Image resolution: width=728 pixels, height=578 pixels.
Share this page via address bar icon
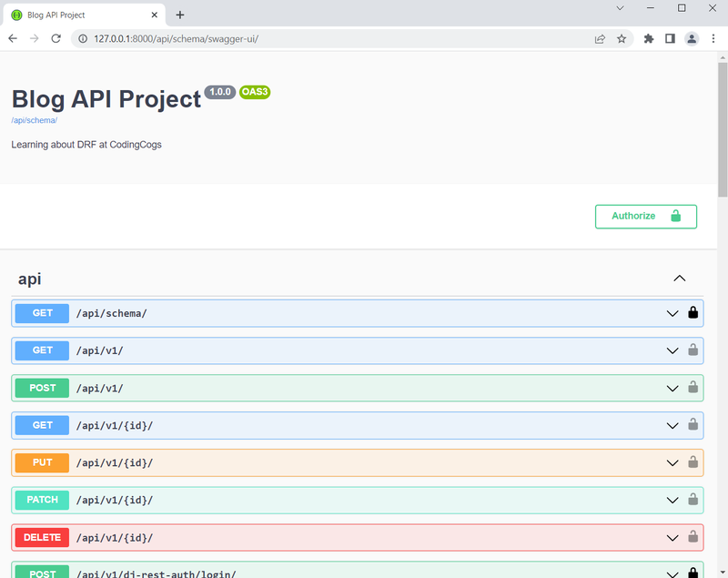point(600,39)
